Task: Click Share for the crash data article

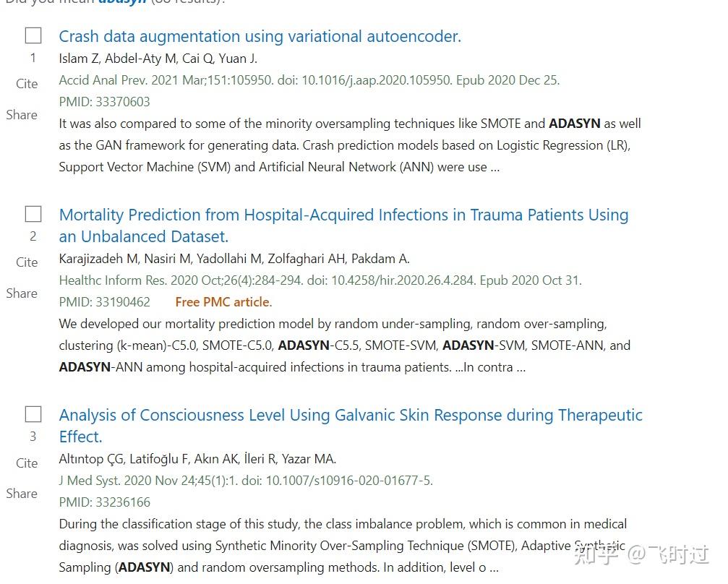Action: 22,115
